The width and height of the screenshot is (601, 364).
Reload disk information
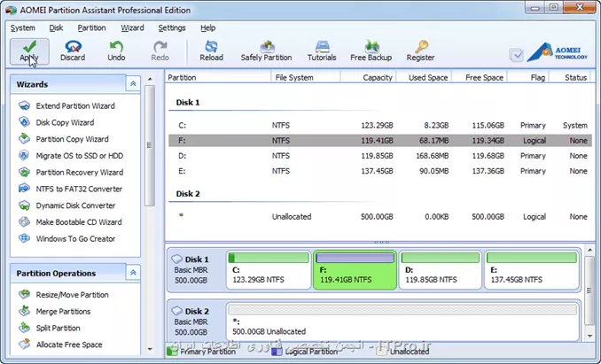click(211, 51)
